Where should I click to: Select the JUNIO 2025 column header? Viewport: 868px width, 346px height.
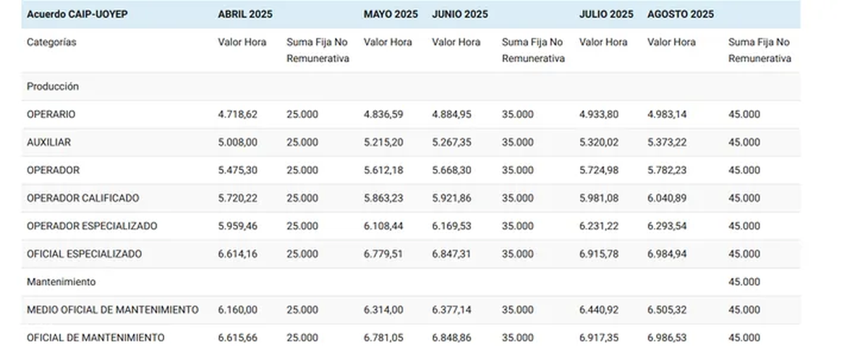coord(460,14)
